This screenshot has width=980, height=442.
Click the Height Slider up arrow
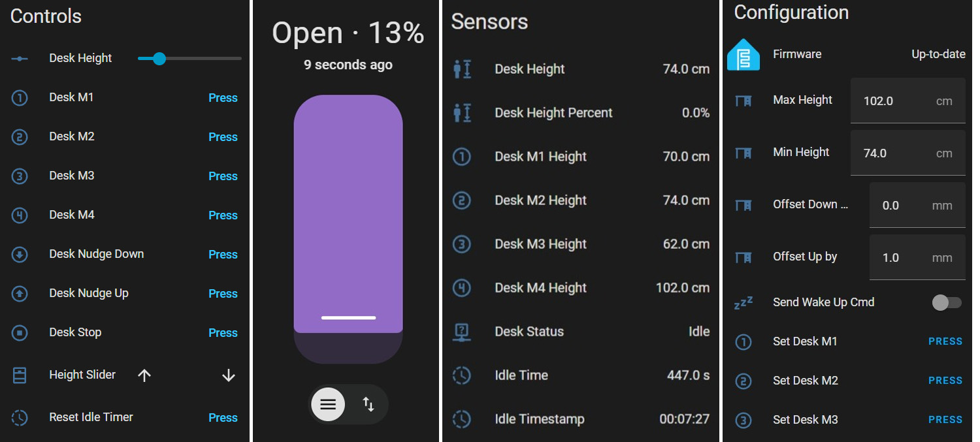tap(144, 375)
